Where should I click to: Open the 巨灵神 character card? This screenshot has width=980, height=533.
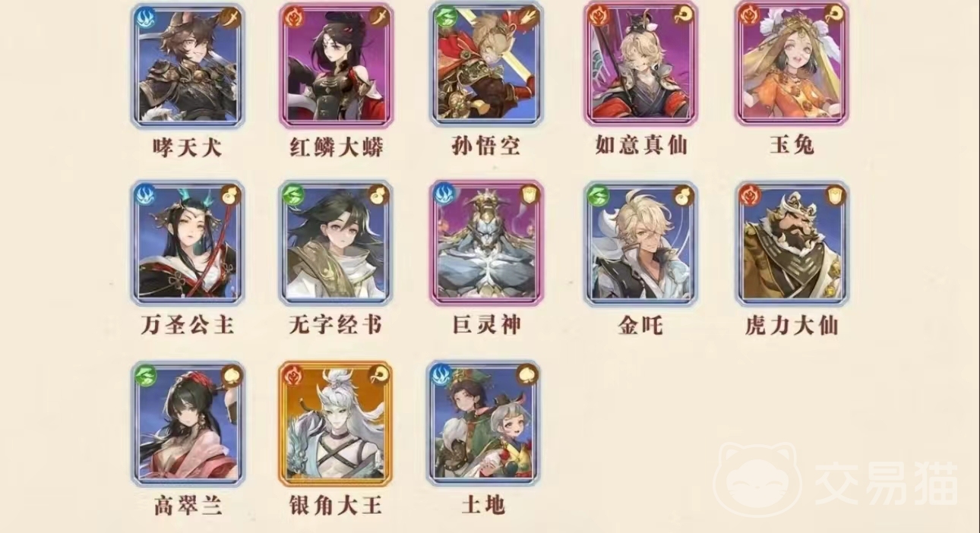pyautogui.click(x=486, y=243)
